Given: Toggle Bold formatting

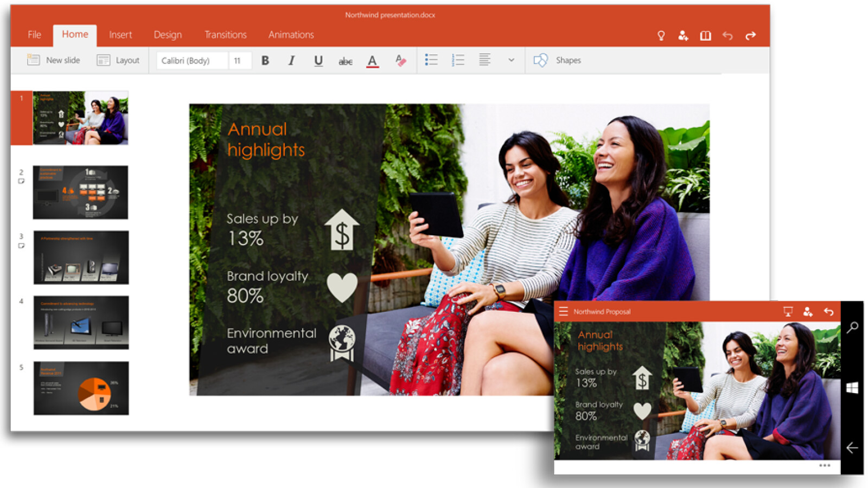Looking at the screenshot, I should pyautogui.click(x=265, y=60).
